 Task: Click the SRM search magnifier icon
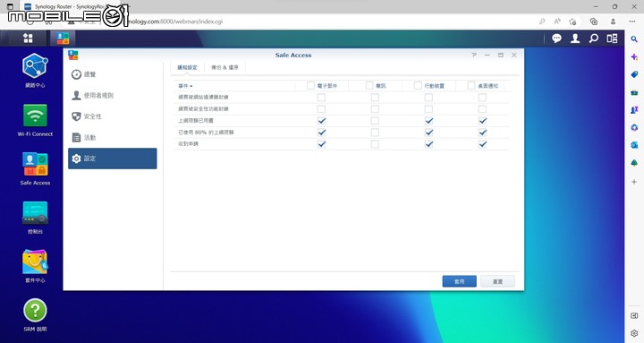click(x=594, y=39)
